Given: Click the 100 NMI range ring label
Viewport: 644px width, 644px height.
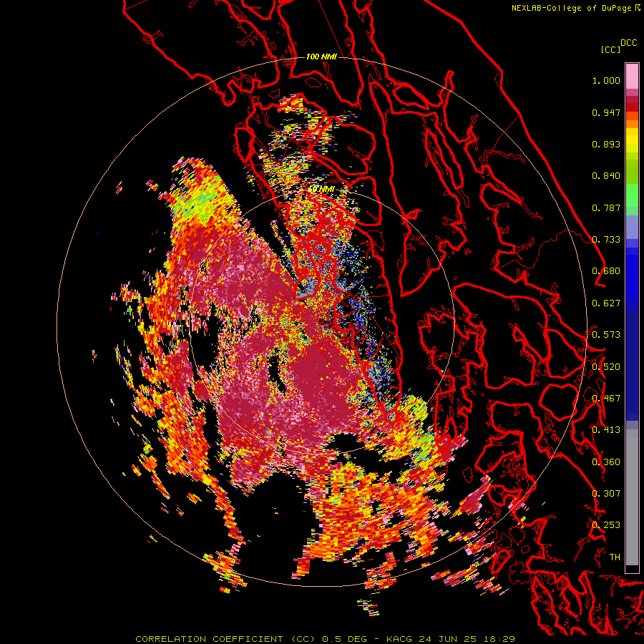Looking at the screenshot, I should (321, 57).
